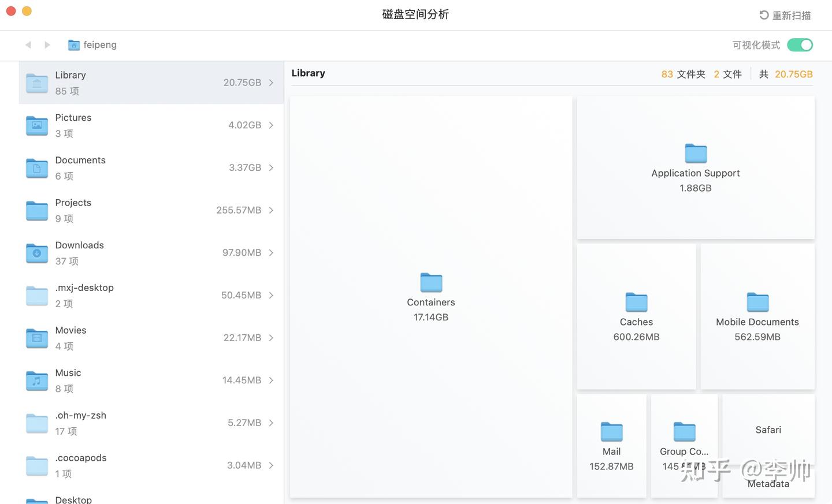Click the Library folder icon in sidebar
The width and height of the screenshot is (832, 504).
37,83
